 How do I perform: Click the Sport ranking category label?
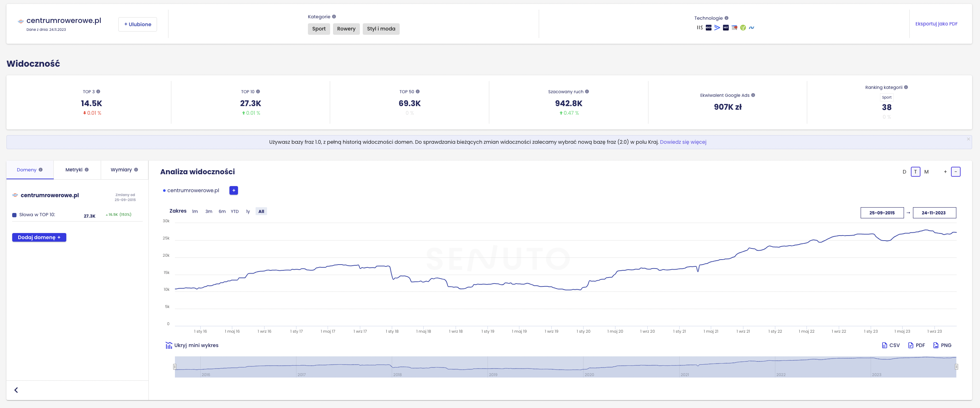[x=886, y=98]
